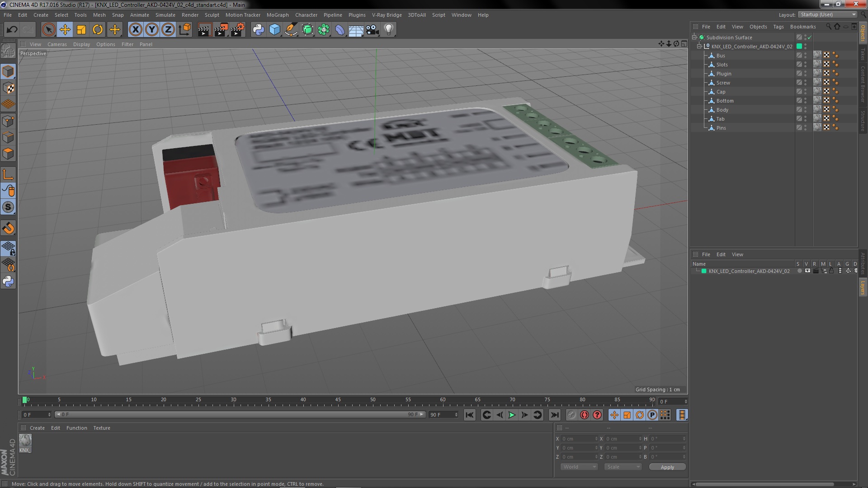Add a Light object
This screenshot has height=488, width=868.
(x=389, y=30)
